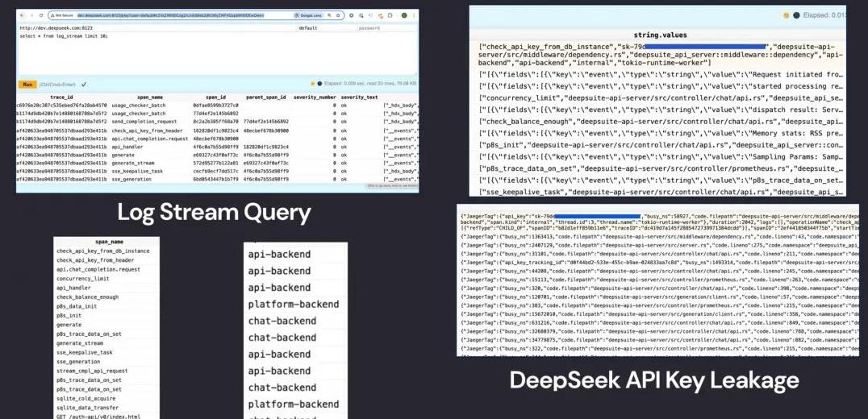
Task: Focus the password input field
Action: coord(387,27)
